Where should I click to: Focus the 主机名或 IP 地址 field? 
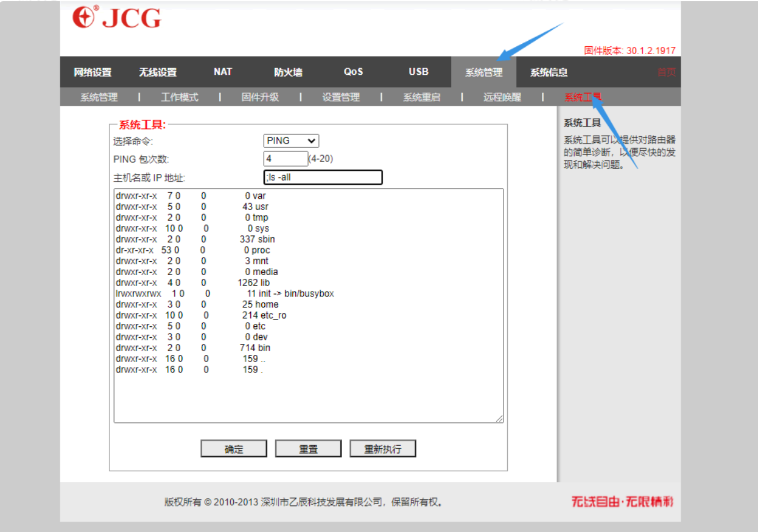pyautogui.click(x=323, y=177)
